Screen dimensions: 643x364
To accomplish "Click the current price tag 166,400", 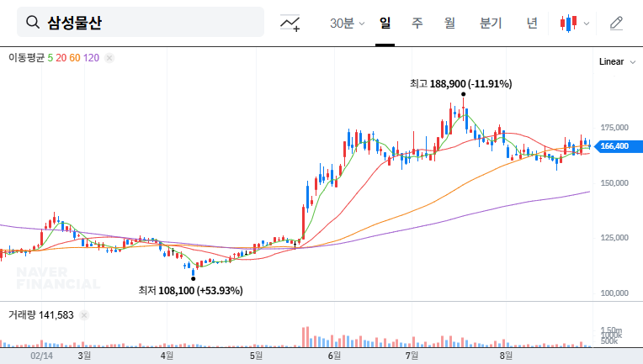I will coord(618,146).
